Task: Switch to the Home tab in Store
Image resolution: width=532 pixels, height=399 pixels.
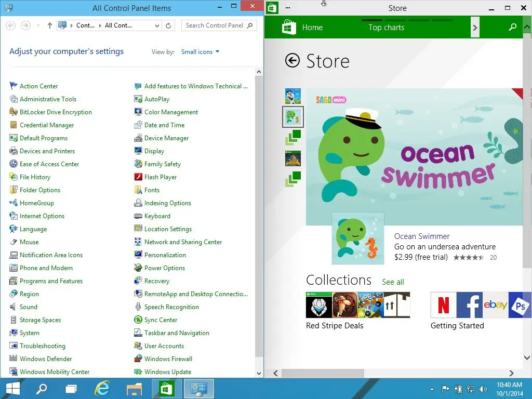Action: 313,27
